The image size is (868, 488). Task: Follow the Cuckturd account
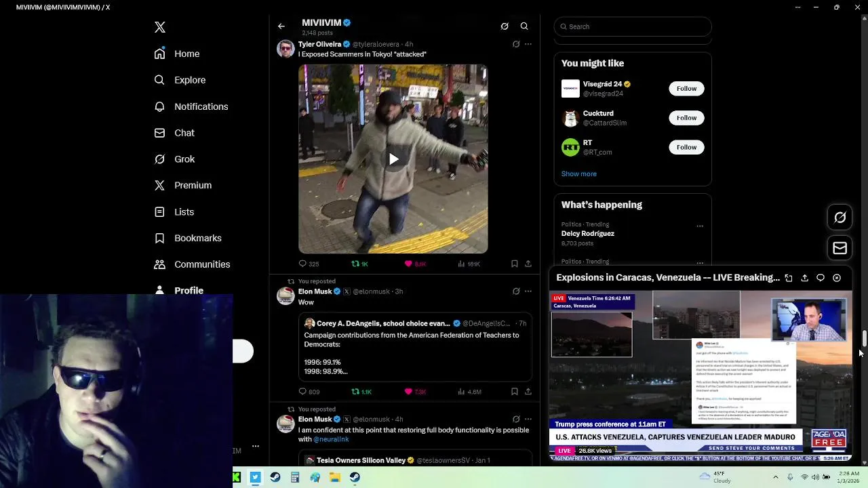pyautogui.click(x=686, y=118)
